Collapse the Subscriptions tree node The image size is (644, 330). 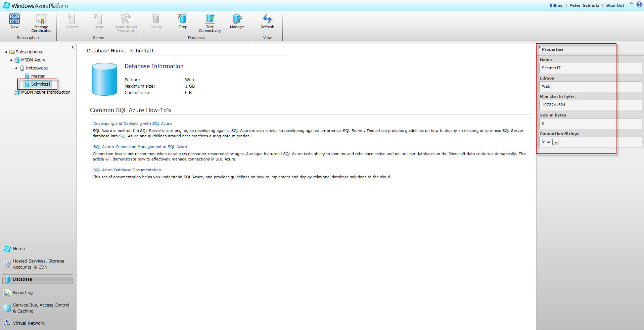click(6, 52)
